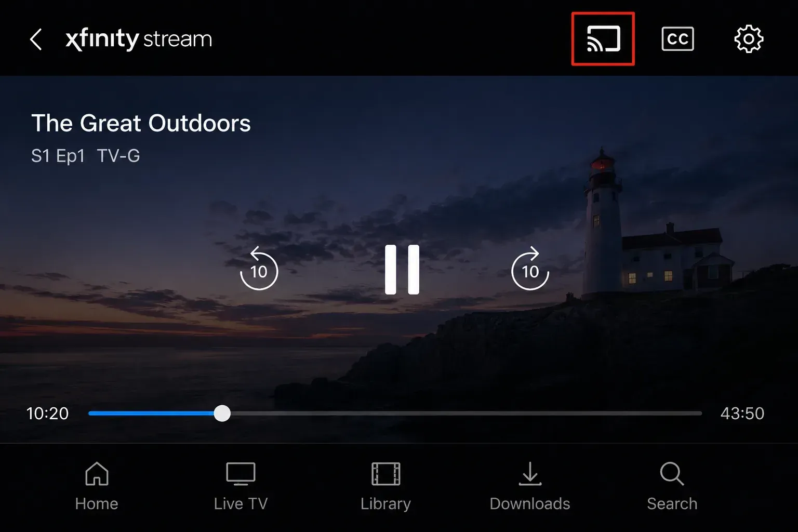Click the S1 Ep1 episode label

[58, 156]
